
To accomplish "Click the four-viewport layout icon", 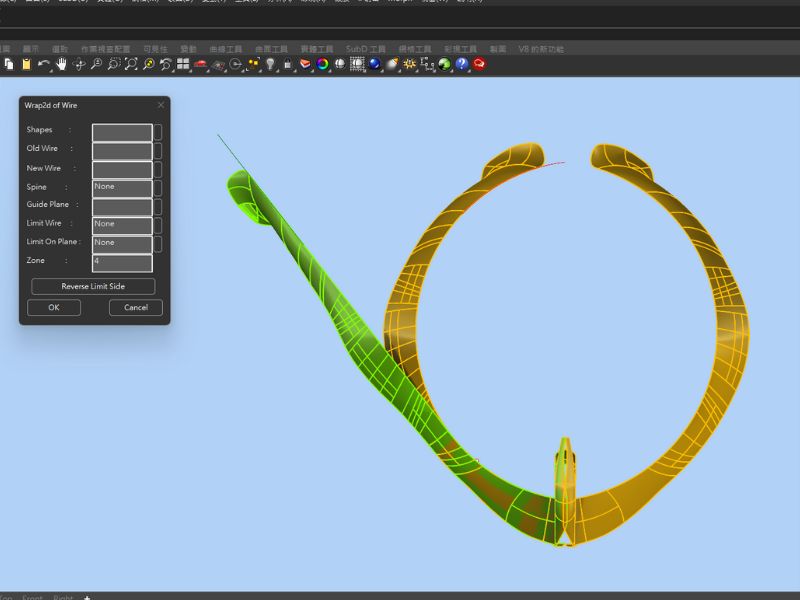I will (183, 64).
